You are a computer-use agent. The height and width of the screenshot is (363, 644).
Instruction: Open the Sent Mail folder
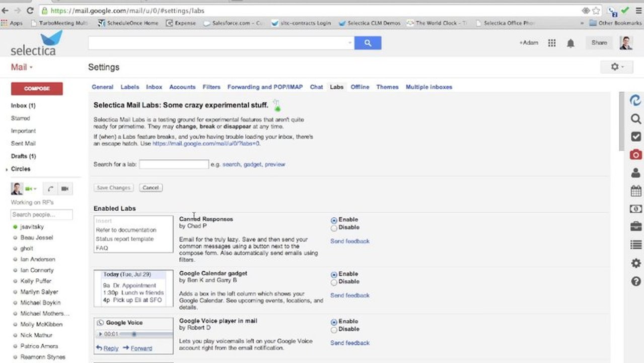click(23, 144)
